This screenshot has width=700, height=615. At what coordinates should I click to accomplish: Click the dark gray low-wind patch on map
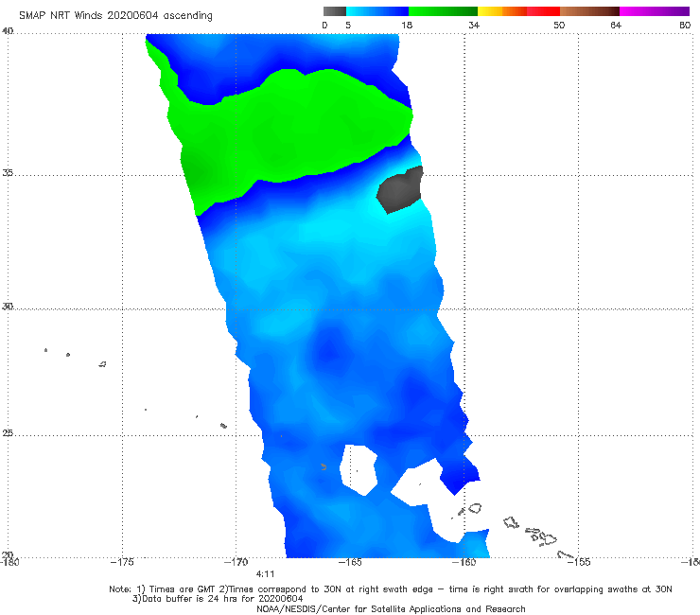pos(400,189)
